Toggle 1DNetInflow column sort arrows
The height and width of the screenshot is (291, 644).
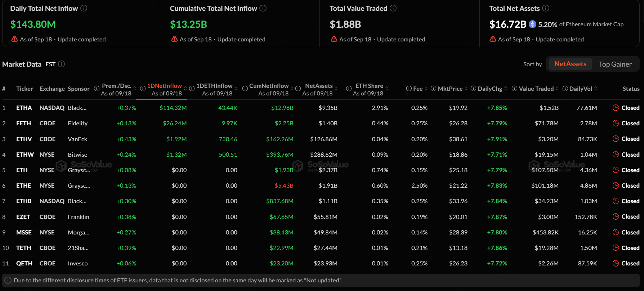point(185,89)
